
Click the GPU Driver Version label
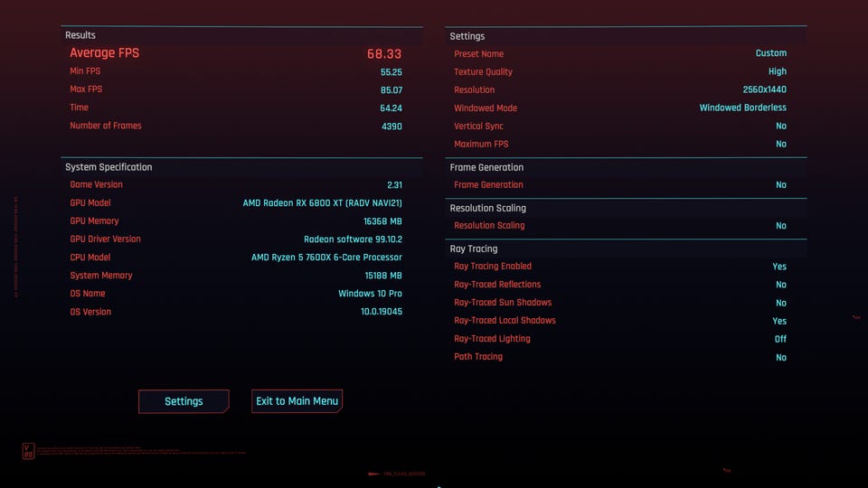click(x=105, y=239)
